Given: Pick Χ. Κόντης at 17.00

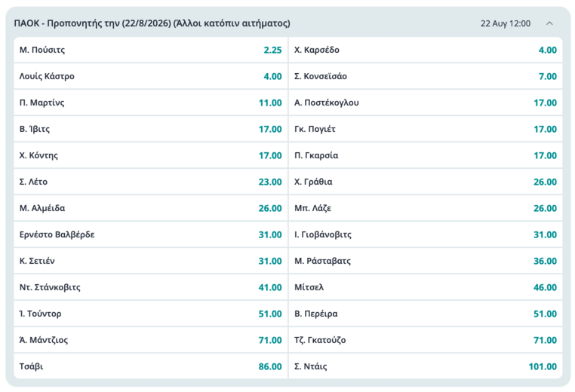Looking at the screenshot, I should pos(151,155).
